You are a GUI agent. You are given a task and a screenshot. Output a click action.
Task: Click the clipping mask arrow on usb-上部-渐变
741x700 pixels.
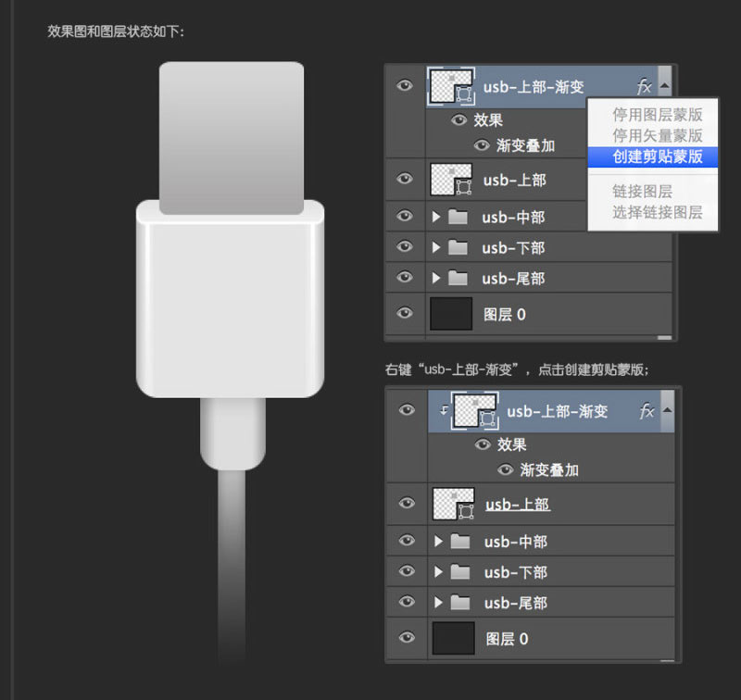pyautogui.click(x=442, y=411)
